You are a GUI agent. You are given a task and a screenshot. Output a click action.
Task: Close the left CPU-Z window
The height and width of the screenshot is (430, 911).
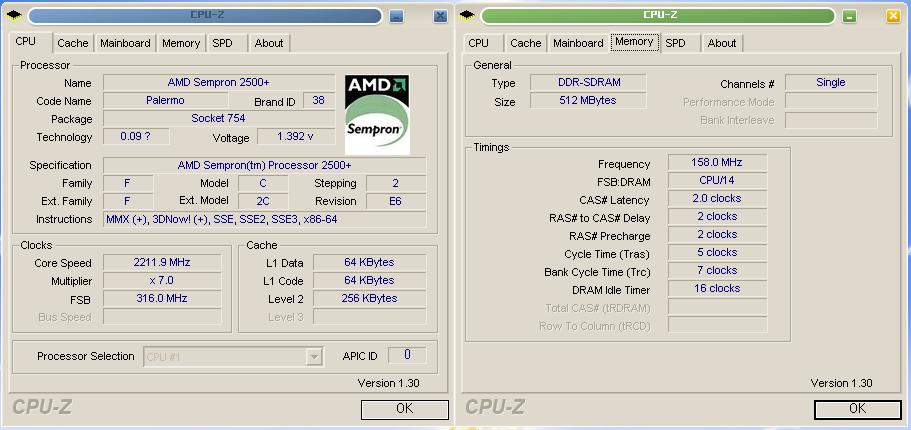point(440,16)
